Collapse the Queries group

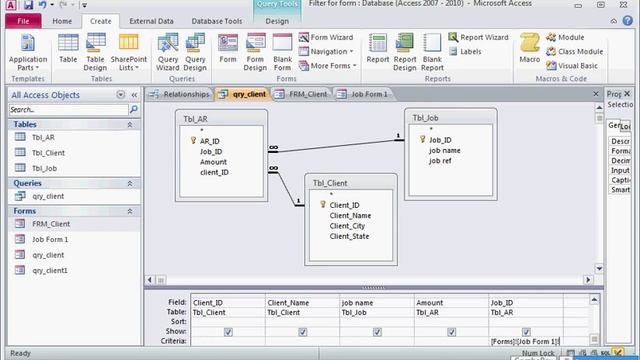pyautogui.click(x=130, y=184)
